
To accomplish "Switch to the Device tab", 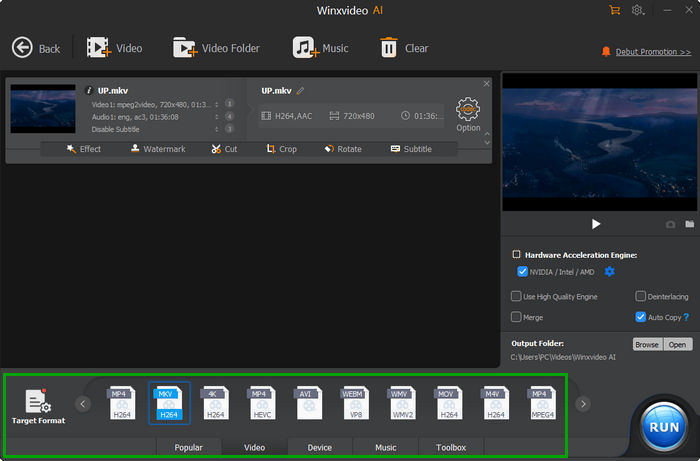I will (x=320, y=447).
